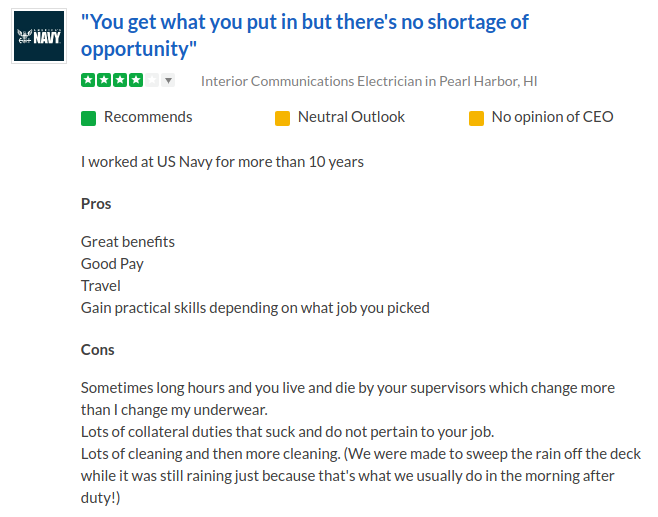Click the fifth empty rating star
658x517 pixels.
coord(150,80)
